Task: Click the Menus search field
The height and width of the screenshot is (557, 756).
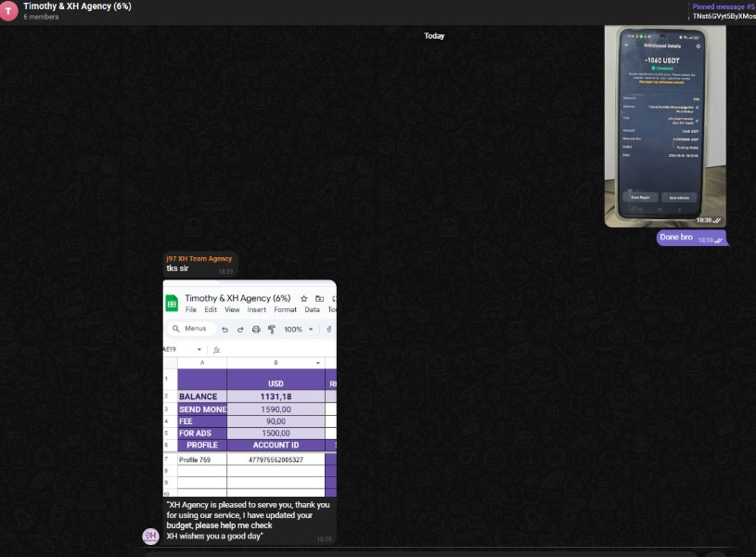Action: (x=195, y=329)
